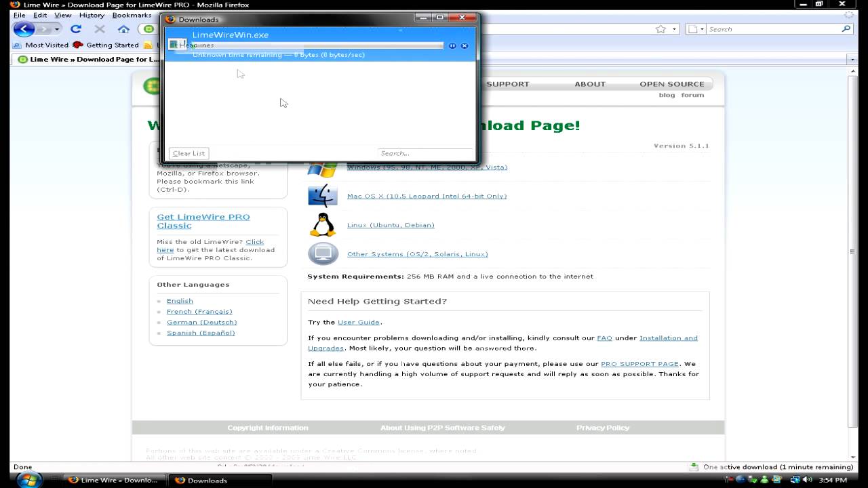This screenshot has width=868, height=488.
Task: Open the blog link
Action: tap(667, 95)
